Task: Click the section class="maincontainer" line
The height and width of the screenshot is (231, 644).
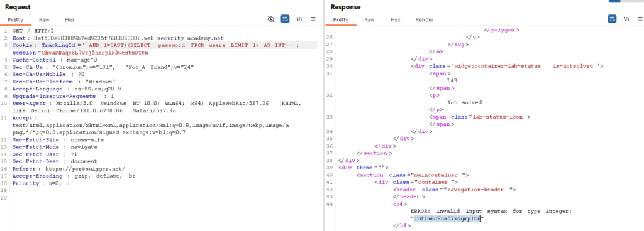Action: pyautogui.click(x=413, y=175)
